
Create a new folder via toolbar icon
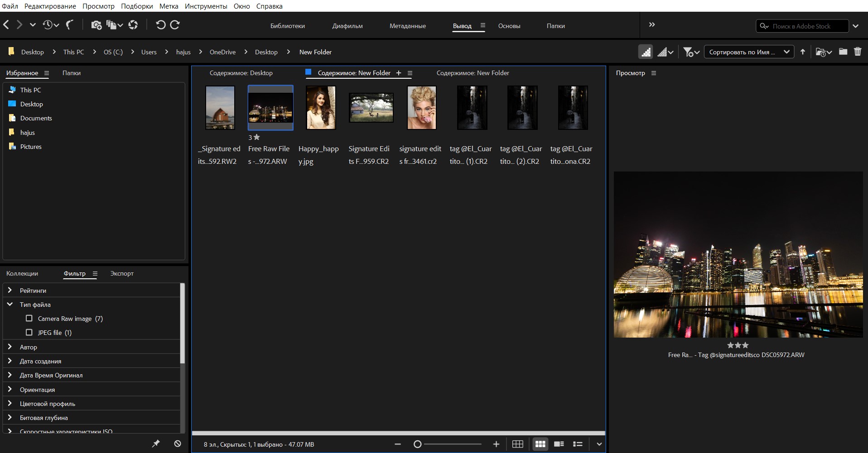click(843, 52)
